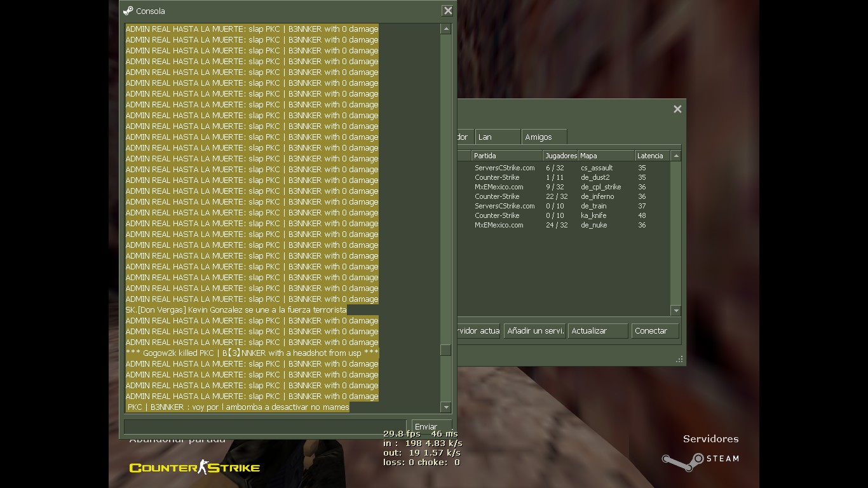Image resolution: width=868 pixels, height=488 pixels.
Task: Select ServersCStrike.com de_train server row
Action: [563, 207]
